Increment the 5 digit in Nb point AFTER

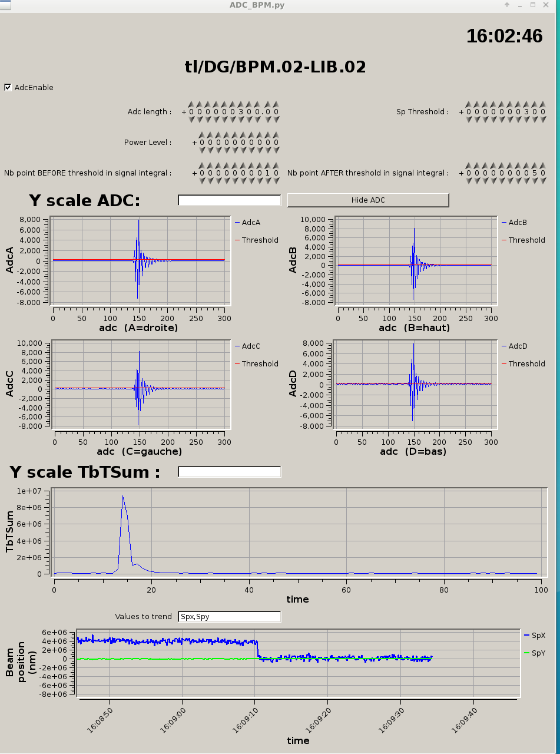pyautogui.click(x=534, y=166)
